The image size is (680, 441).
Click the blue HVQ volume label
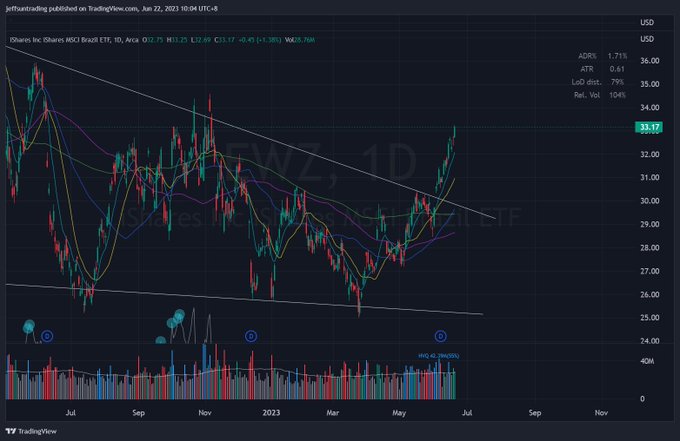(x=438, y=356)
